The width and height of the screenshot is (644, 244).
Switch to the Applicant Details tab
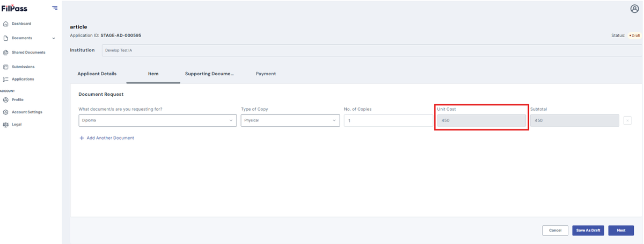pyautogui.click(x=97, y=74)
